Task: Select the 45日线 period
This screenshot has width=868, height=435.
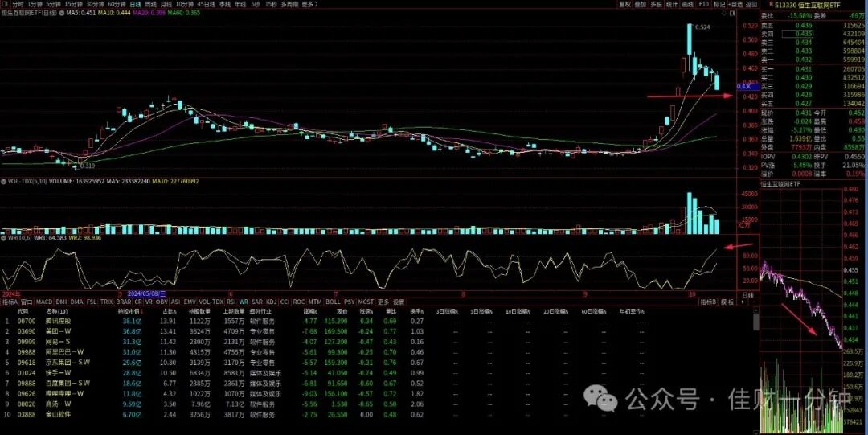Action: [207, 4]
